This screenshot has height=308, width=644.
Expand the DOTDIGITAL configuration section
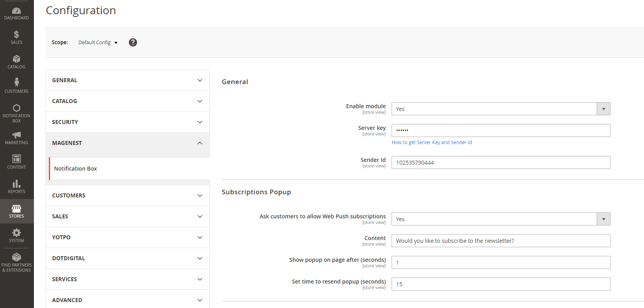click(x=128, y=258)
